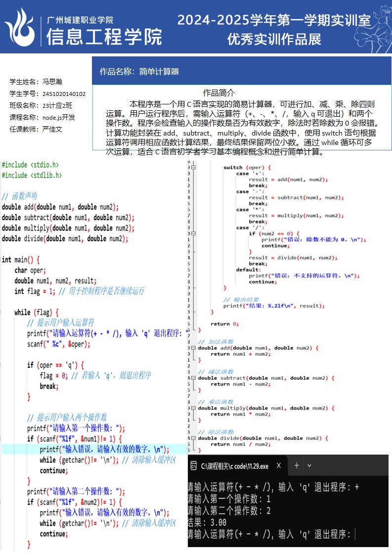
Task: Fold the subtract function definition
Action: tap(193, 378)
